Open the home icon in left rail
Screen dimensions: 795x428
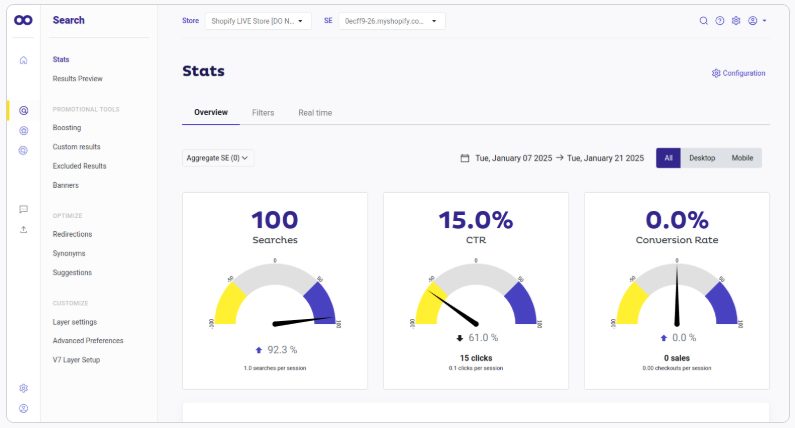click(x=23, y=60)
